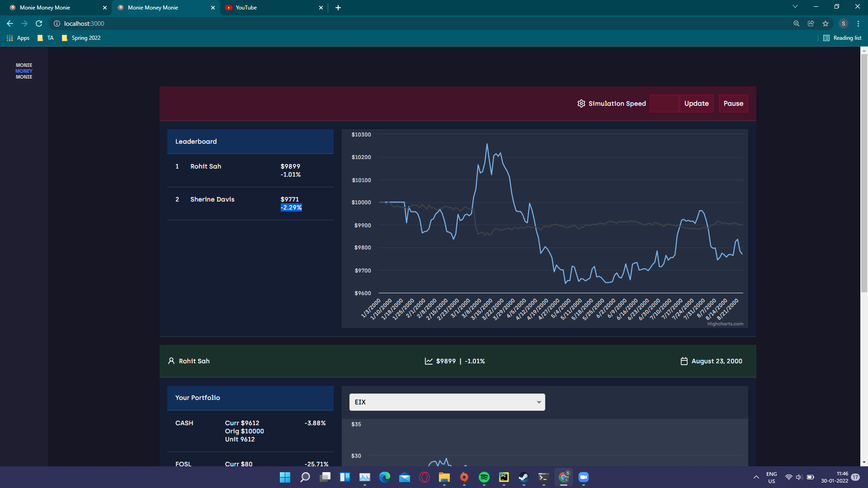Click the Monie Money Monie logo
This screenshot has width=868, height=488.
24,71
